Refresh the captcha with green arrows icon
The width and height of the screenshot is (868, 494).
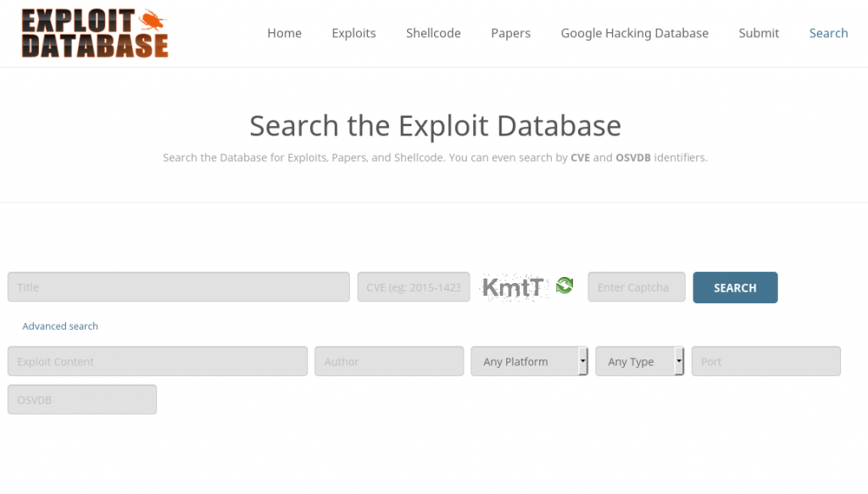point(565,286)
